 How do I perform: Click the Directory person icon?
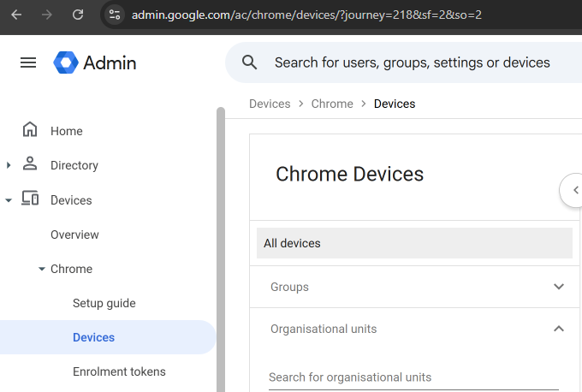point(30,165)
